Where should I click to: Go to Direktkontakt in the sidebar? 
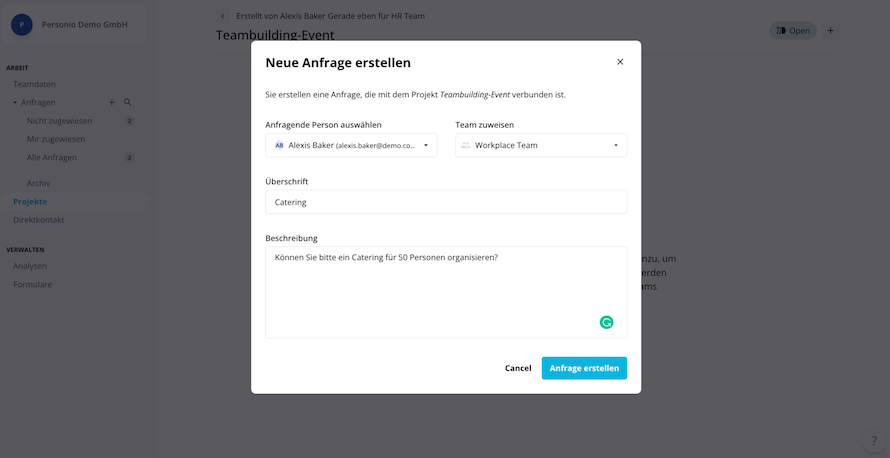39,220
